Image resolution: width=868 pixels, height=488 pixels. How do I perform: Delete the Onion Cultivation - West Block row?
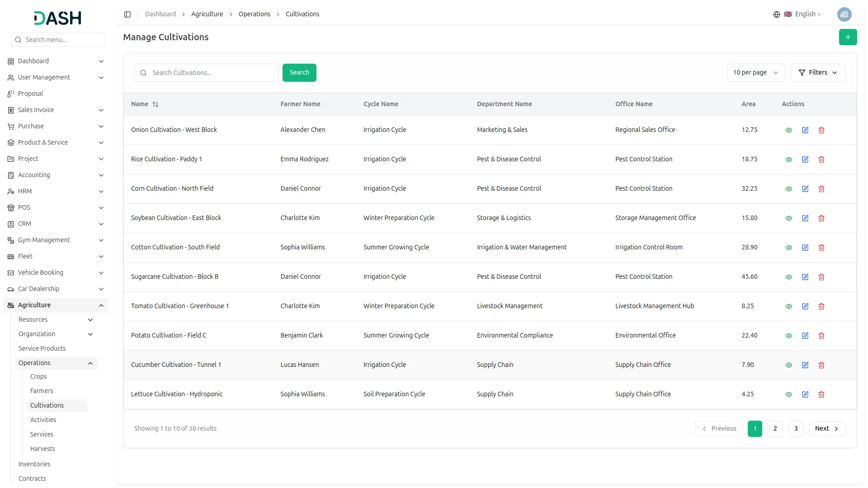(821, 130)
